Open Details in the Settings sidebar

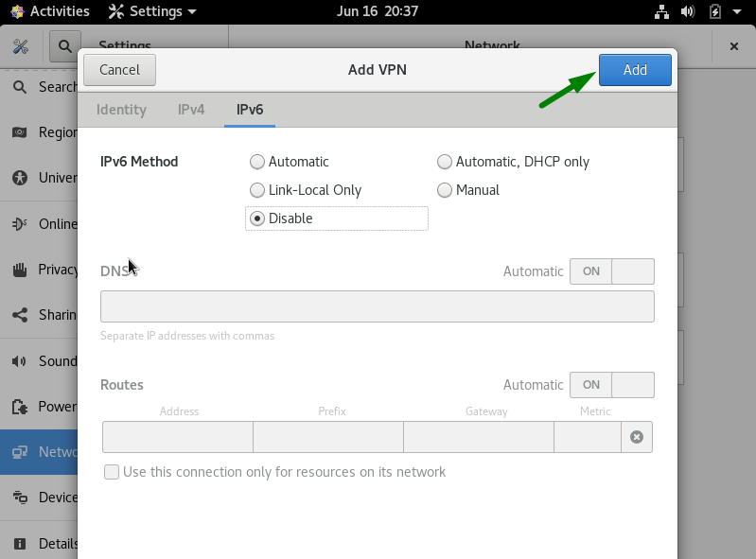[39, 544]
